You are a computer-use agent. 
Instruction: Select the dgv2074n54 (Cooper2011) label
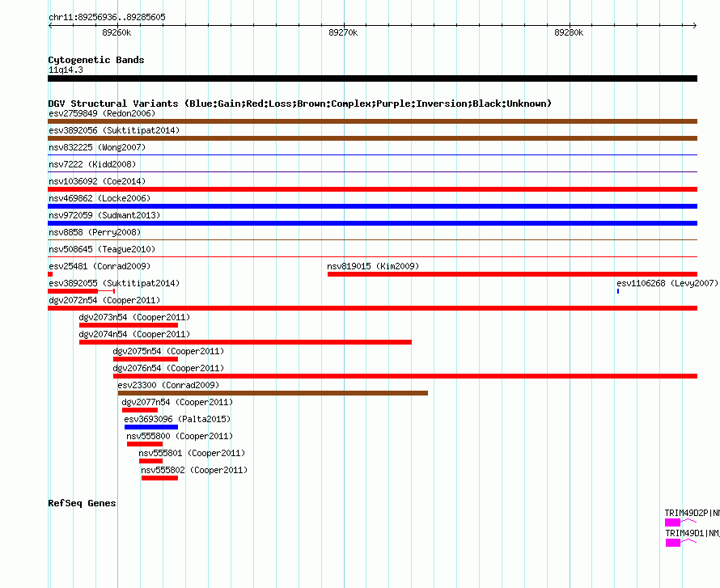pyautogui.click(x=134, y=334)
